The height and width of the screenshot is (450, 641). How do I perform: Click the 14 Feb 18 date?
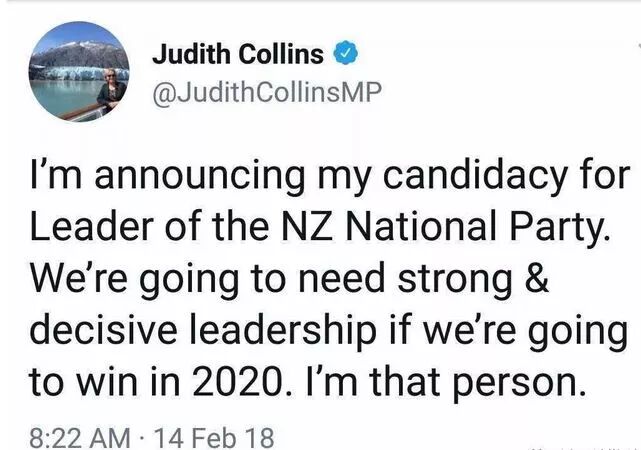213,437
